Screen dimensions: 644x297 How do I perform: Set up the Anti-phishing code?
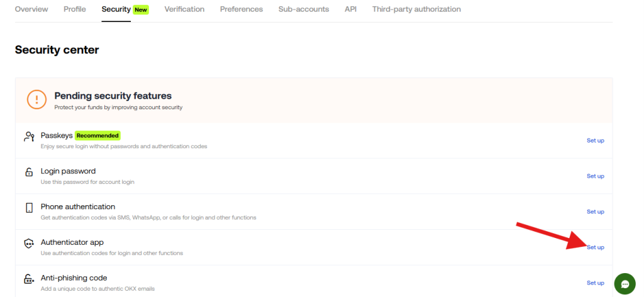pyautogui.click(x=595, y=283)
